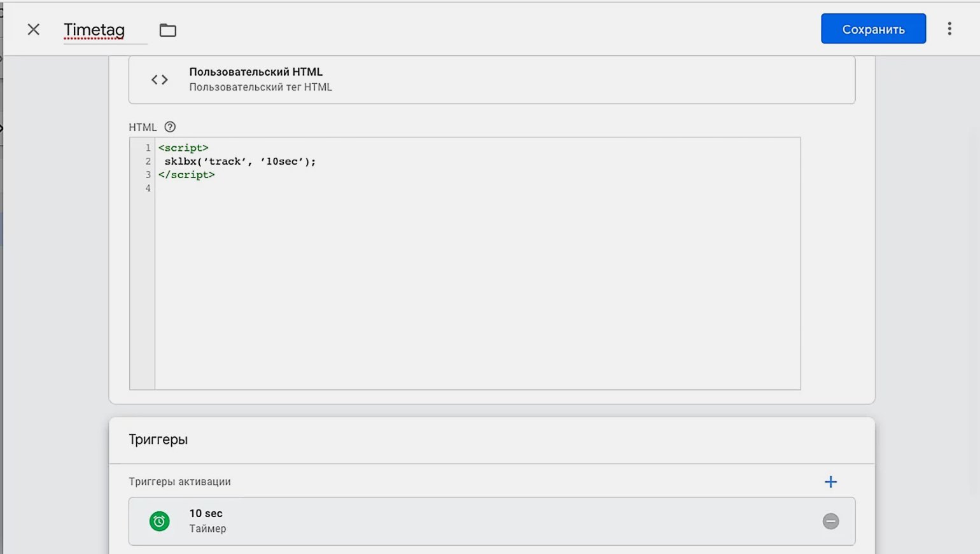Click the green timer trigger icon
The width and height of the screenshot is (980, 554).
tap(160, 522)
